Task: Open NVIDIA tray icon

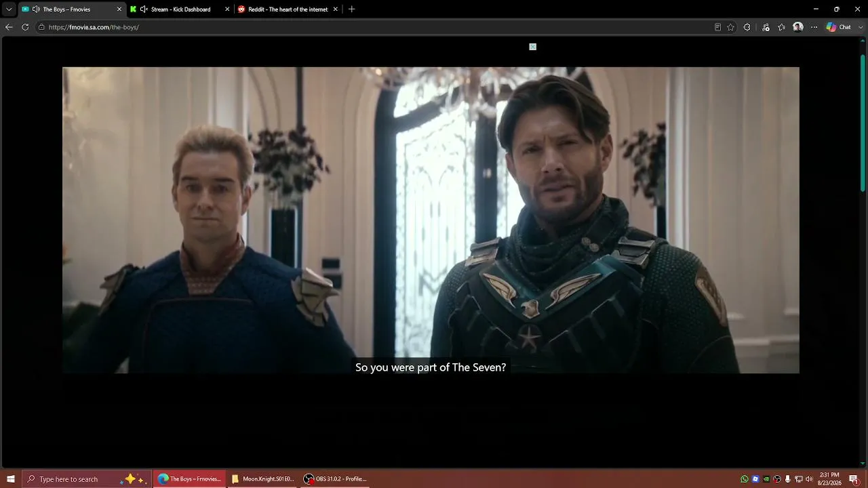Action: tap(766, 479)
